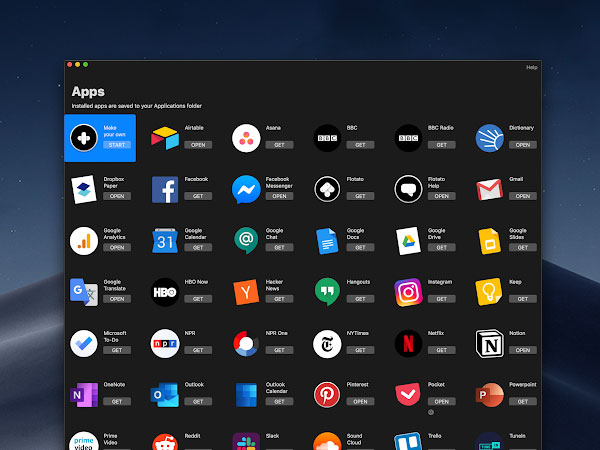Select the Google Calendar icon
The height and width of the screenshot is (450, 600).
[165, 241]
